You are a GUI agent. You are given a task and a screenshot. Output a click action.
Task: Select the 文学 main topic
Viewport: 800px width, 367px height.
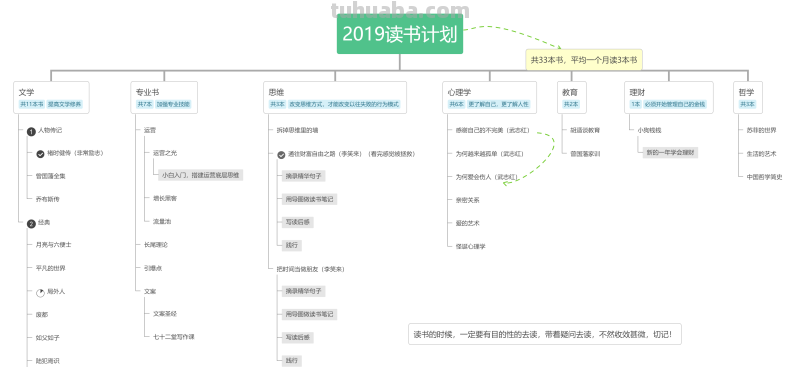tap(51, 97)
